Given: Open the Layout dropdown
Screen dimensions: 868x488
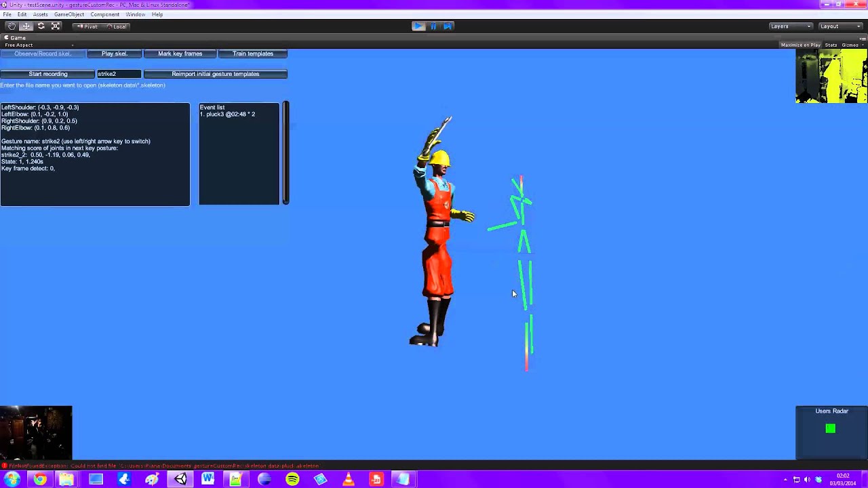Looking at the screenshot, I should coord(841,26).
